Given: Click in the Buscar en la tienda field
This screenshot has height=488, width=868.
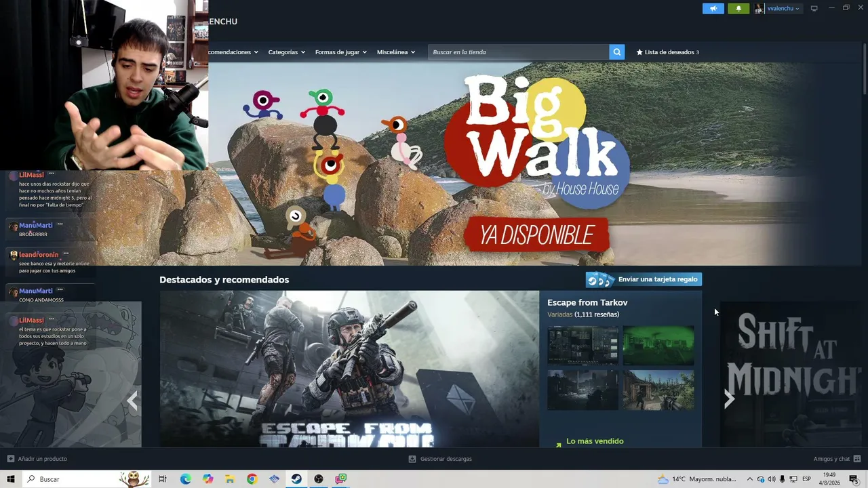Looking at the screenshot, I should 519,52.
